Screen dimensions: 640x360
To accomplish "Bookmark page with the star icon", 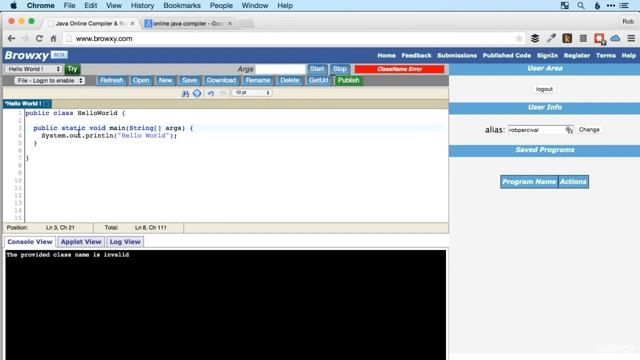I will [x=519, y=38].
